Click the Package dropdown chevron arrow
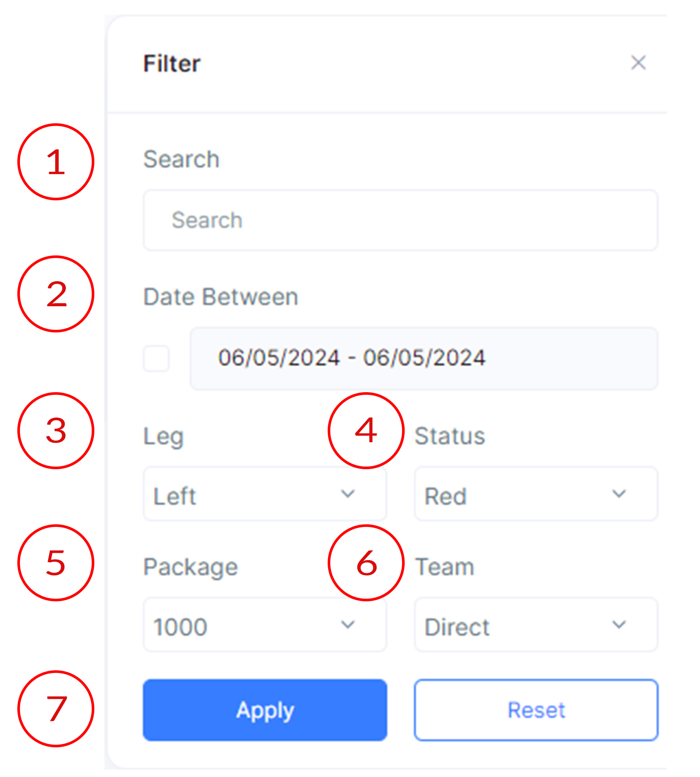 348,624
